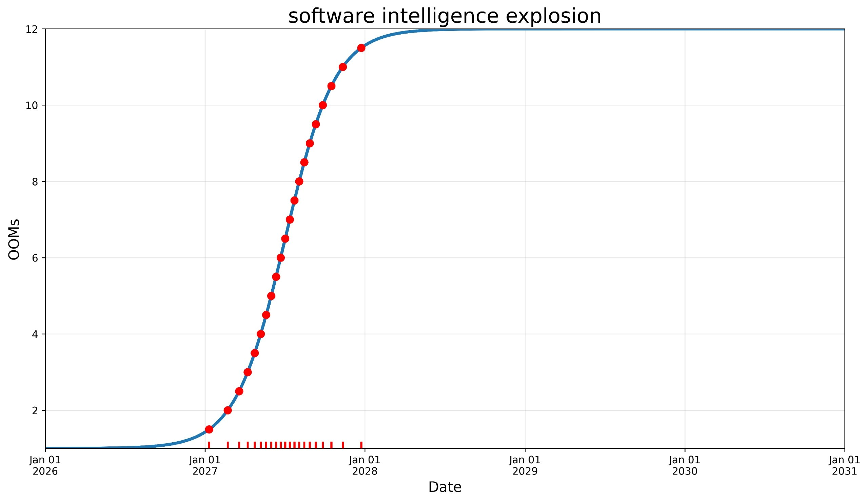This screenshot has width=868, height=502.
Task: Click the 'Jan 01 2029' x-axis tick label
Action: tap(525, 465)
